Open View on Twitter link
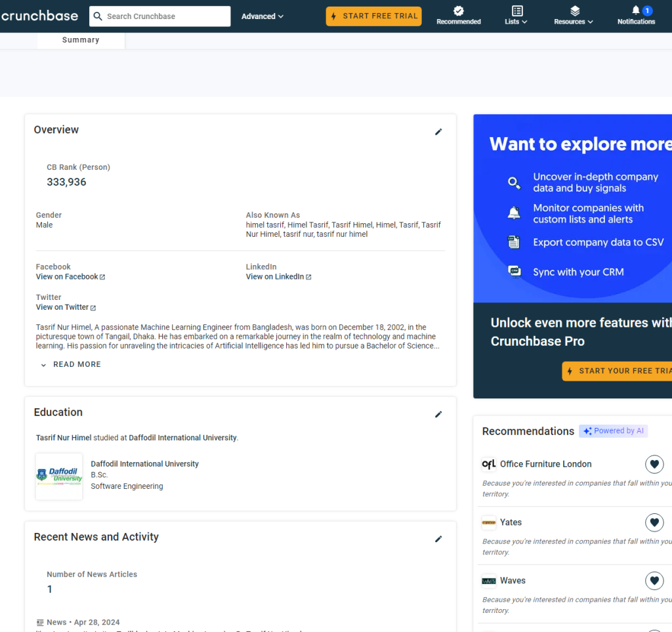 click(x=66, y=307)
